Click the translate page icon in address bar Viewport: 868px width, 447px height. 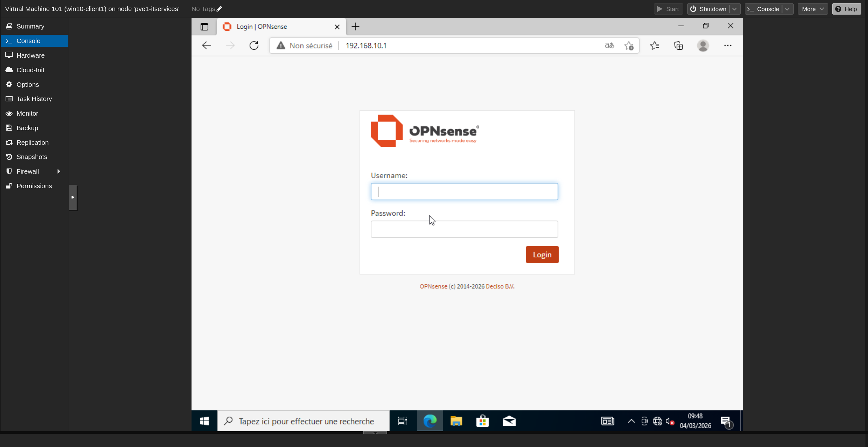pyautogui.click(x=609, y=46)
